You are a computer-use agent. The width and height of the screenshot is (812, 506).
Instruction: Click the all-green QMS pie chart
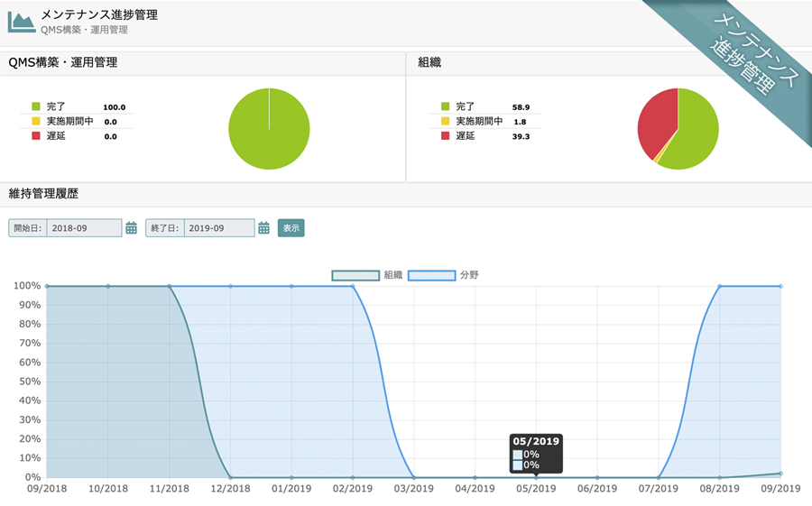[x=269, y=129]
